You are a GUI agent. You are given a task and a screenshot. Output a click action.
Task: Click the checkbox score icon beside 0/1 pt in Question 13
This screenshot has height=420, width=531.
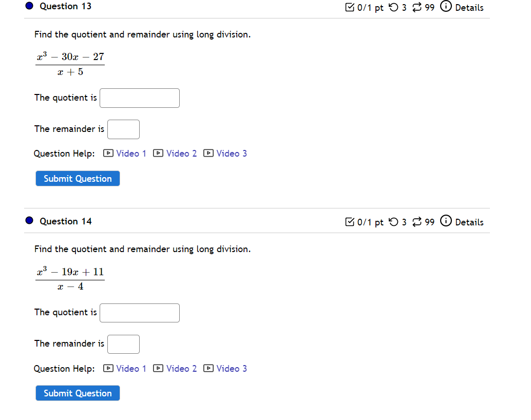click(x=350, y=7)
